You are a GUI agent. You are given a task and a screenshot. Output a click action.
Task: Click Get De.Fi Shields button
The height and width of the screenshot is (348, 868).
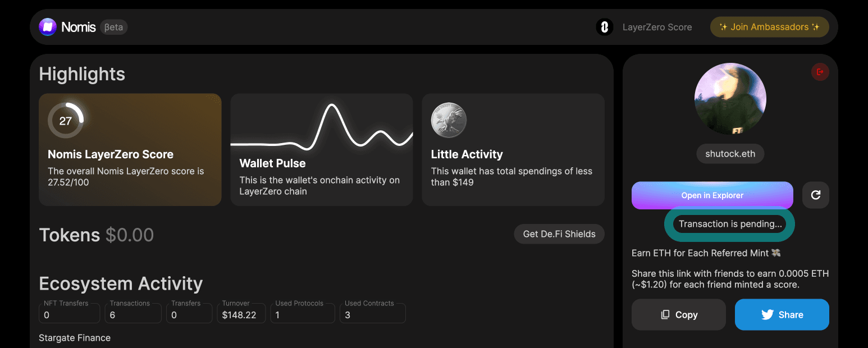point(559,234)
